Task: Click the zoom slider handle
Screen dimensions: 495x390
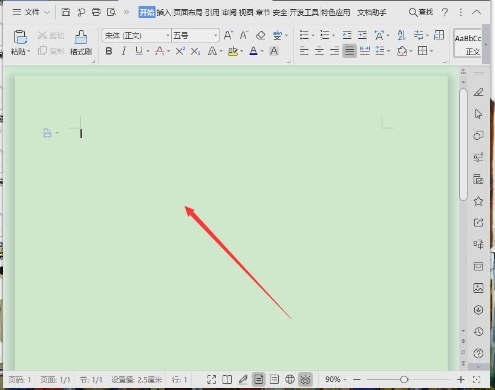Action: click(404, 379)
